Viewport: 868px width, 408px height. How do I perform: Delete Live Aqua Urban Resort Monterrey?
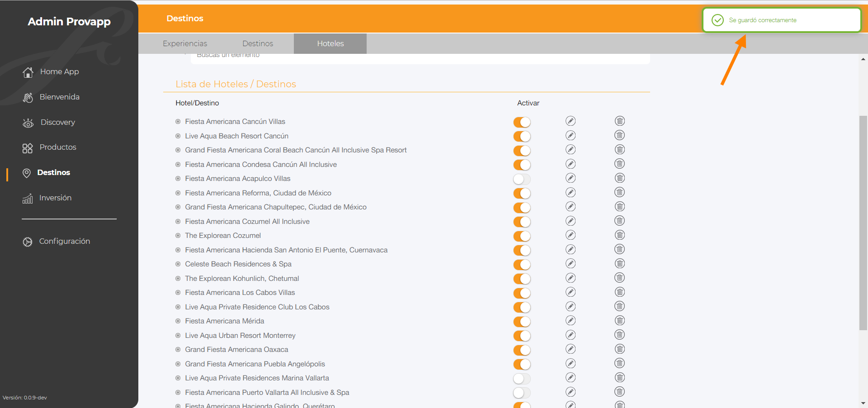(x=620, y=335)
